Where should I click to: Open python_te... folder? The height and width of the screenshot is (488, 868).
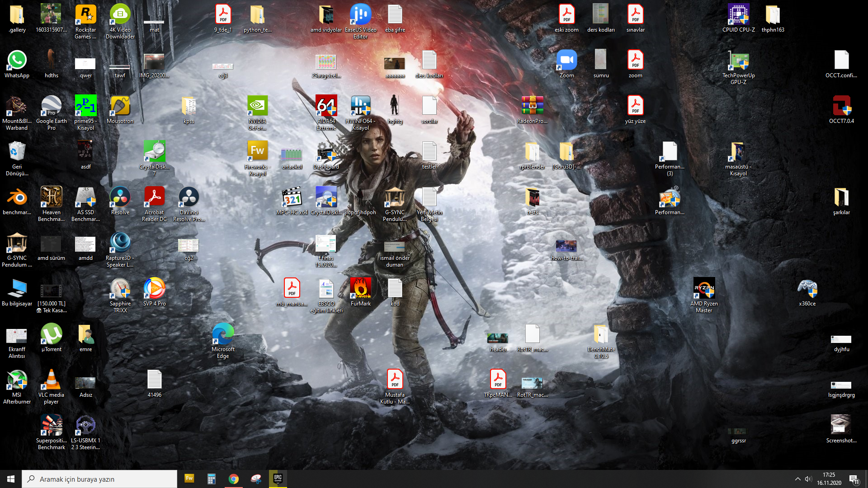click(x=257, y=19)
